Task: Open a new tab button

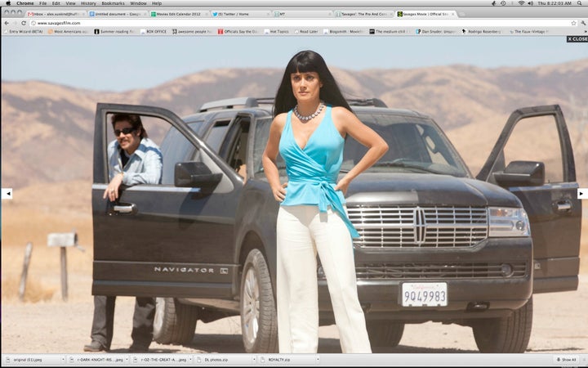Action: click(x=462, y=14)
